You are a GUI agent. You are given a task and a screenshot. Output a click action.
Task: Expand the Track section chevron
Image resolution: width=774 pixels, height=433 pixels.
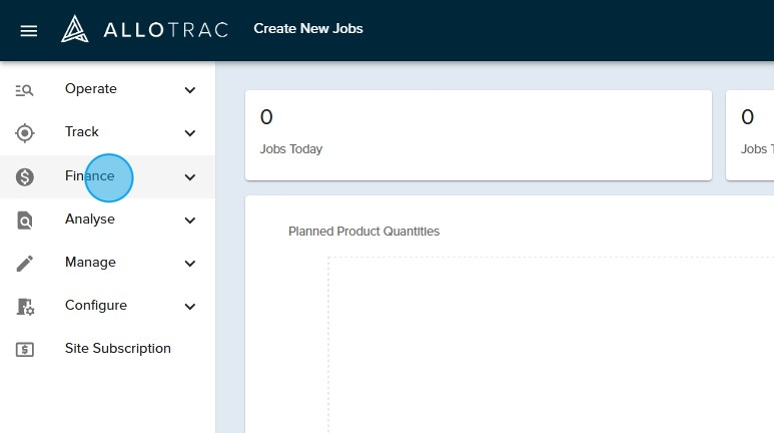pos(190,133)
